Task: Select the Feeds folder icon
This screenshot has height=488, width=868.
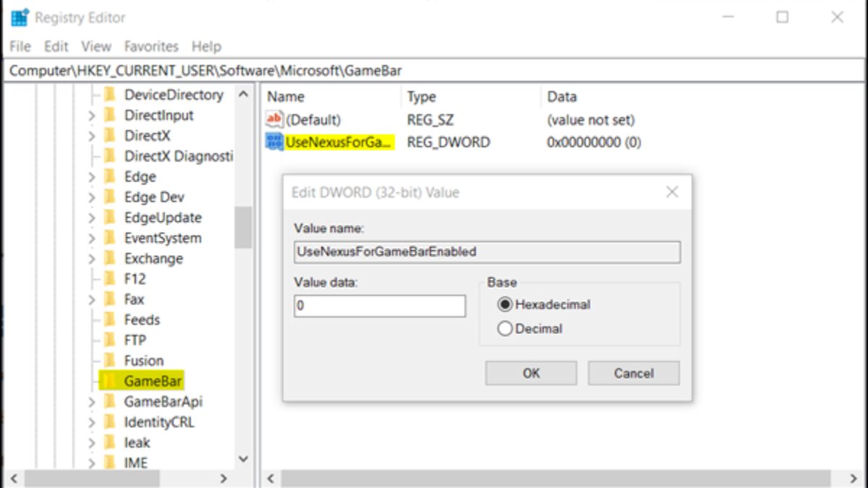Action: pos(110,320)
